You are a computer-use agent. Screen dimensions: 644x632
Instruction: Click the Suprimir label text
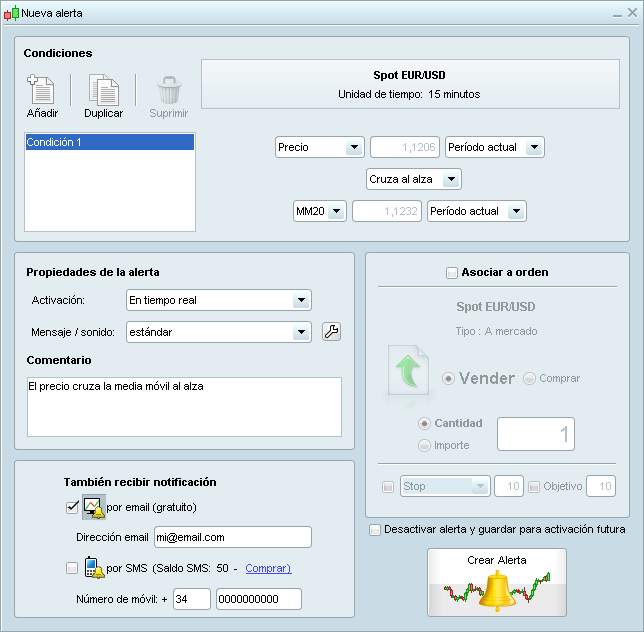168,113
